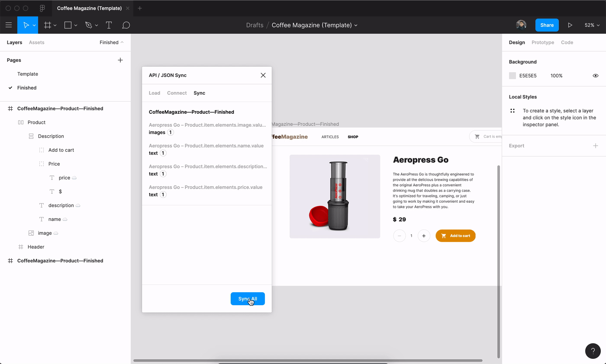The height and width of the screenshot is (364, 606).
Task: Select the Template page
Action: 28,74
